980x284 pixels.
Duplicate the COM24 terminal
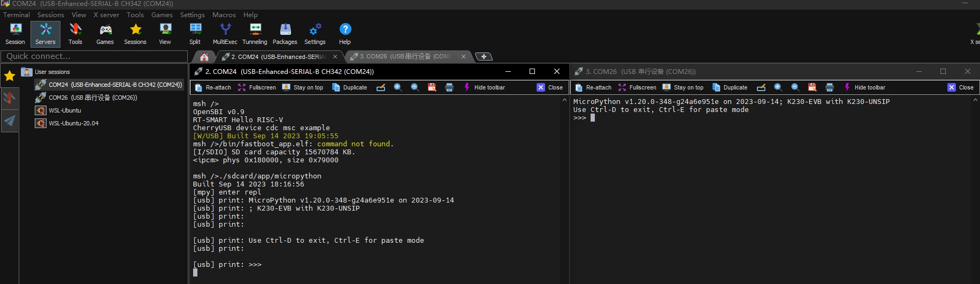point(349,87)
